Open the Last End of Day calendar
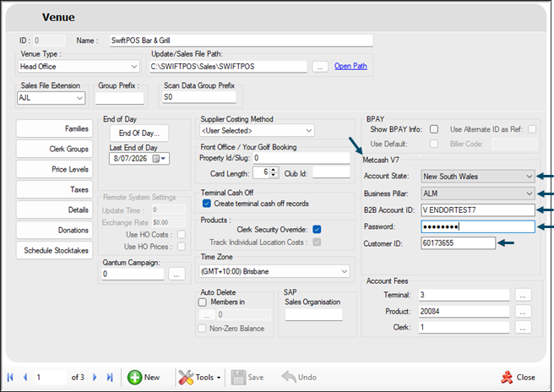The width and height of the screenshot is (554, 392). point(159,159)
